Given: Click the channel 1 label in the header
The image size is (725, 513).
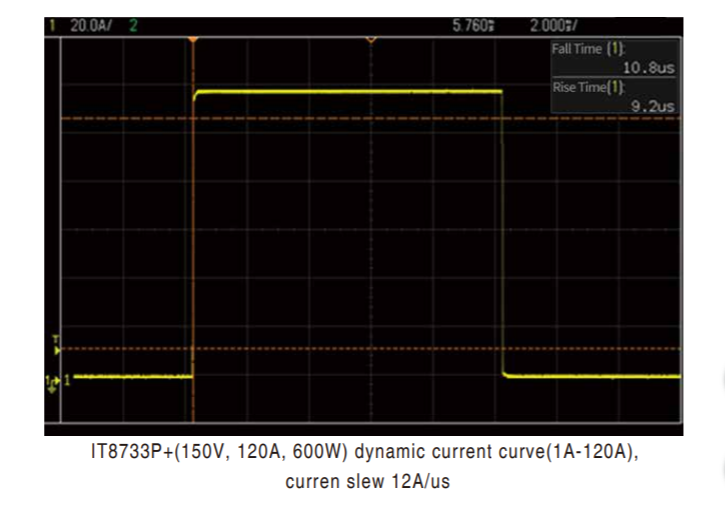Looking at the screenshot, I should tap(52, 25).
